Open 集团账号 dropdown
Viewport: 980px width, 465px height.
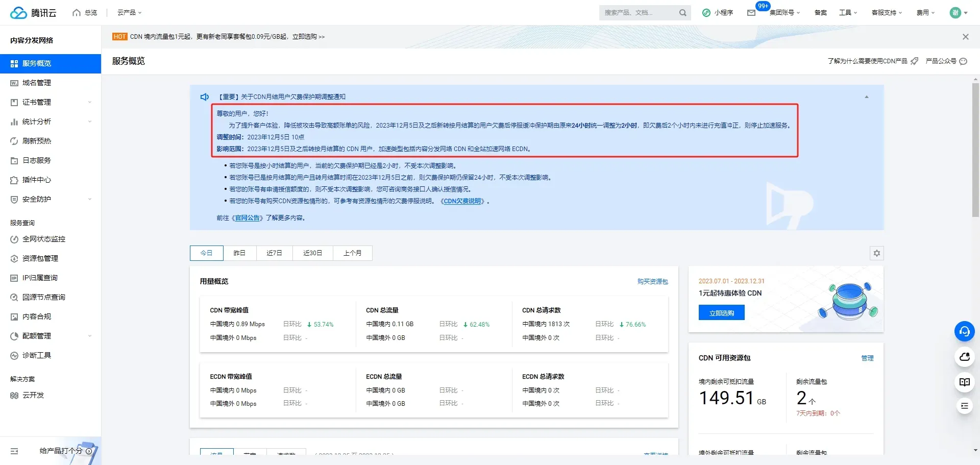coord(785,13)
